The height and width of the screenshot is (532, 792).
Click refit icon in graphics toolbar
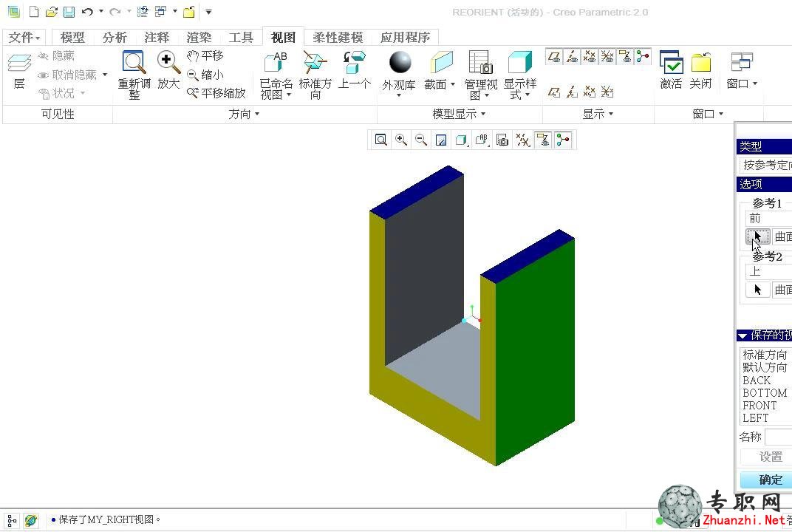click(380, 140)
